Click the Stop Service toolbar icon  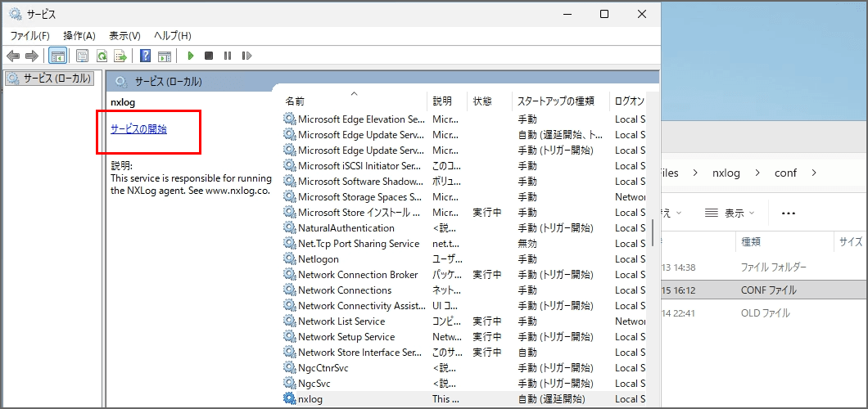[209, 56]
